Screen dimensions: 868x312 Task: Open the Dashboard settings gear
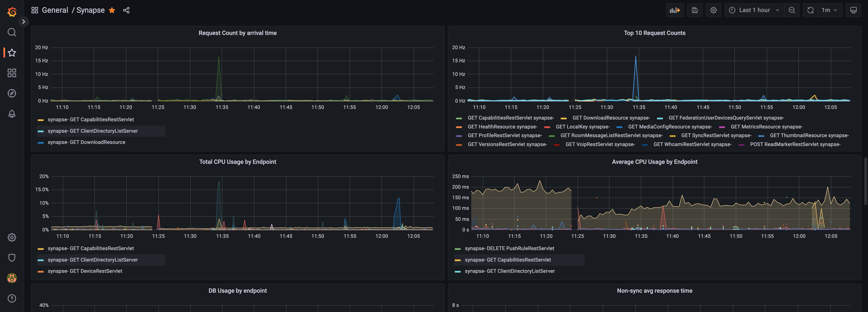pyautogui.click(x=713, y=10)
